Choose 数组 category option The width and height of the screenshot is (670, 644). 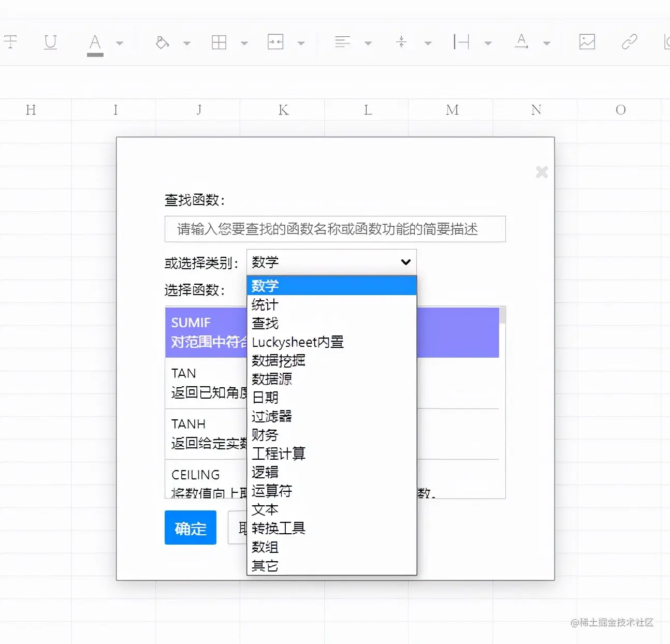332,547
